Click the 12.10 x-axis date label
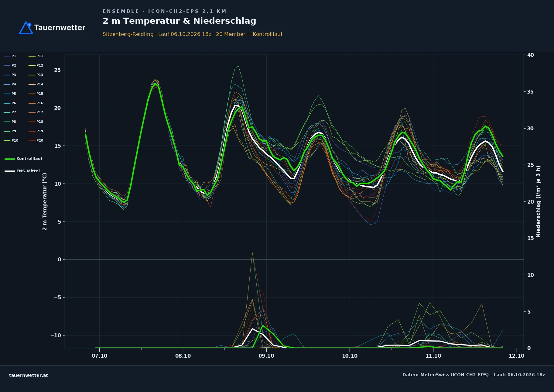554x392 pixels. point(516,356)
